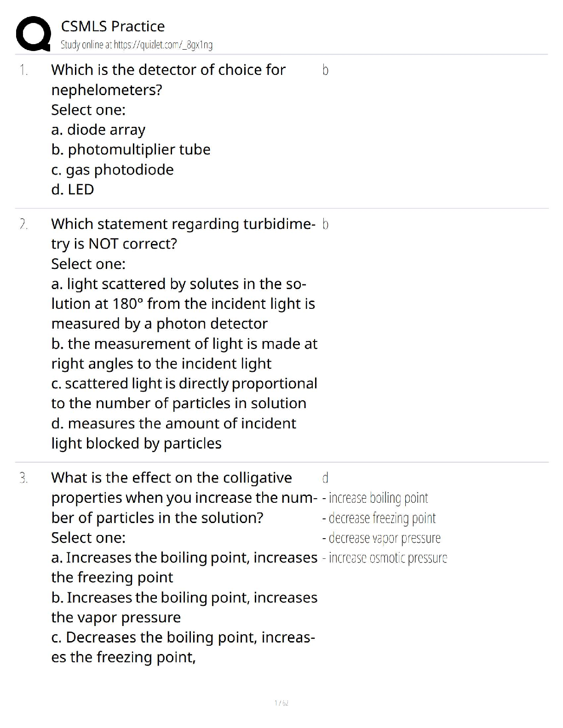Click question number 2 marker
The image size is (563, 728).
[x=23, y=224]
